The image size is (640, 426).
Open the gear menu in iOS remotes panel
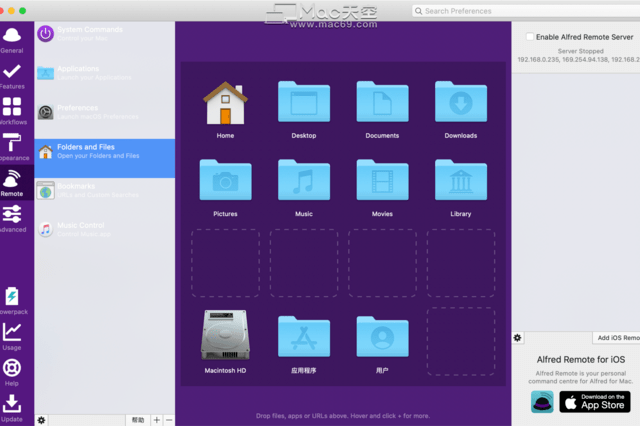518,338
